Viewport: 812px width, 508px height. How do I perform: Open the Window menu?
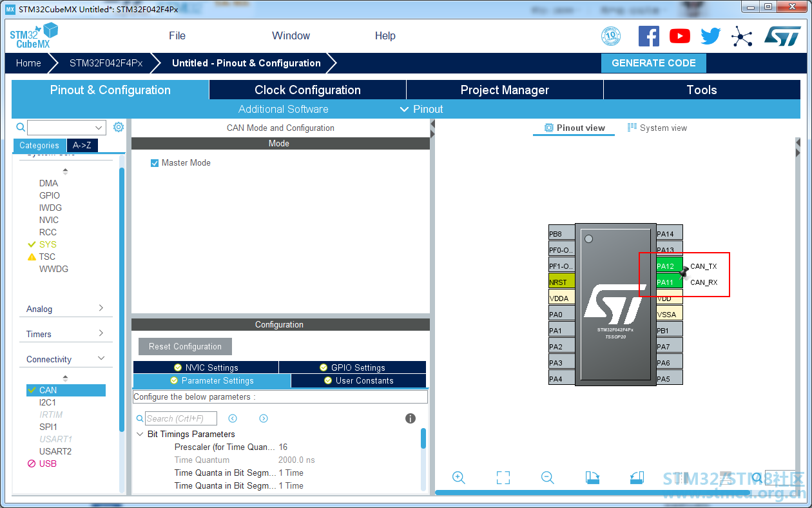291,36
